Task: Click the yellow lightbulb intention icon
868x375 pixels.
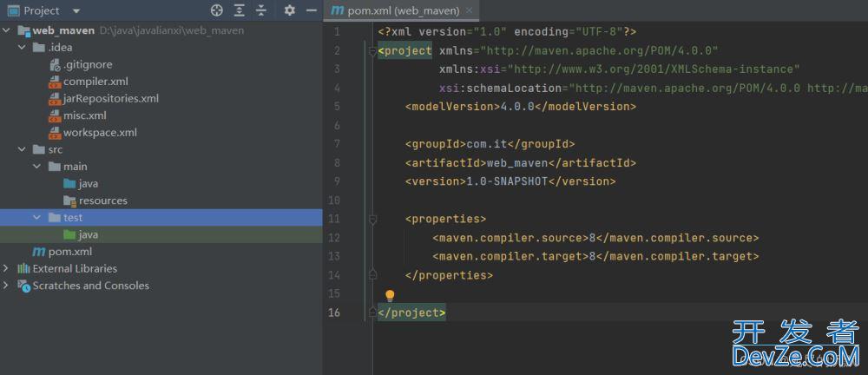Action: 390,295
